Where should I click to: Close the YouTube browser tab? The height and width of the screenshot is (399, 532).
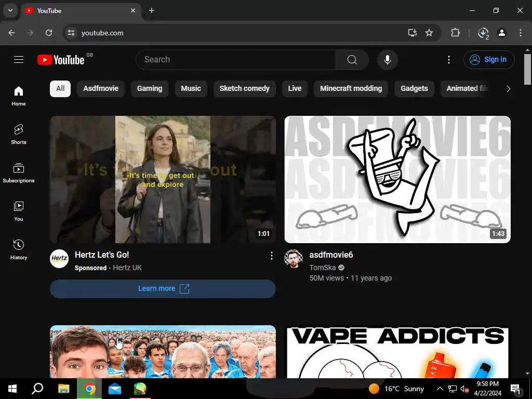pyautogui.click(x=133, y=10)
